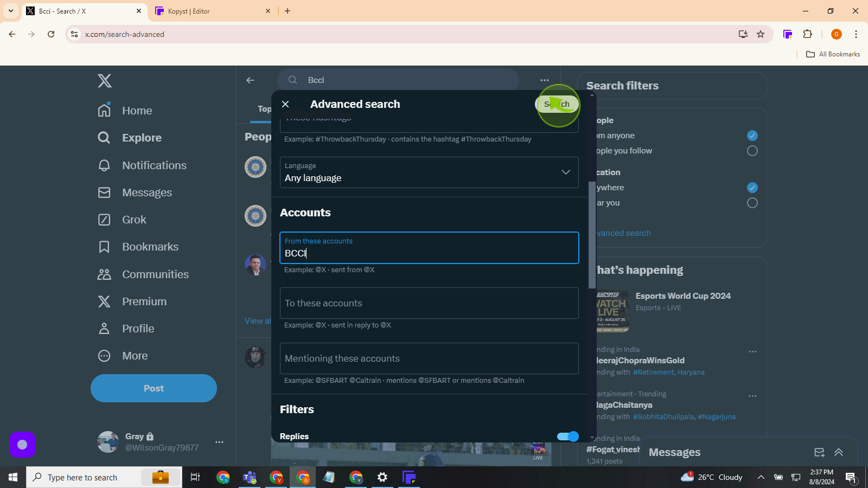The width and height of the screenshot is (868, 488).
Task: Go to Home in the sidebar
Action: click(x=125, y=111)
